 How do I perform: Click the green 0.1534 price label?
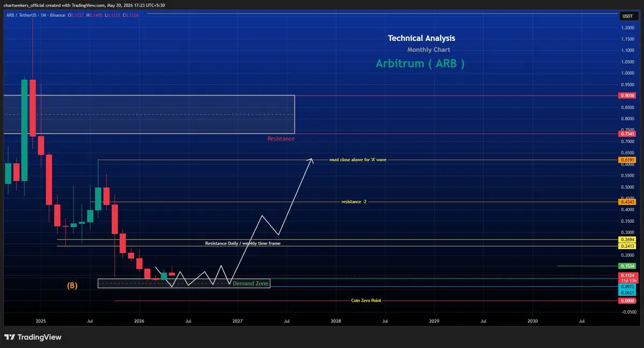[x=627, y=266]
